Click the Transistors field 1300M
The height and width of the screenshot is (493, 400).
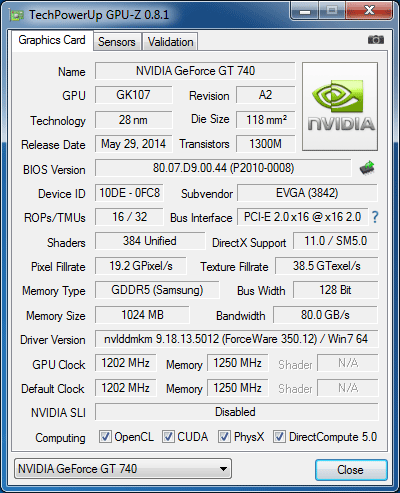266,144
